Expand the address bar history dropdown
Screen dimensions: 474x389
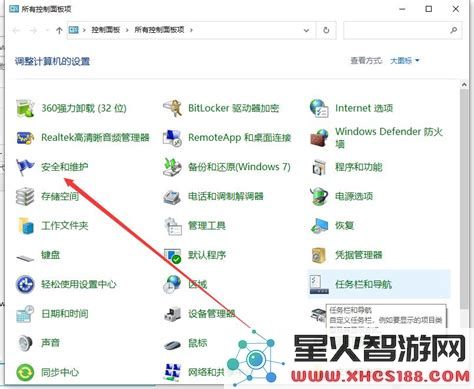coord(306,30)
